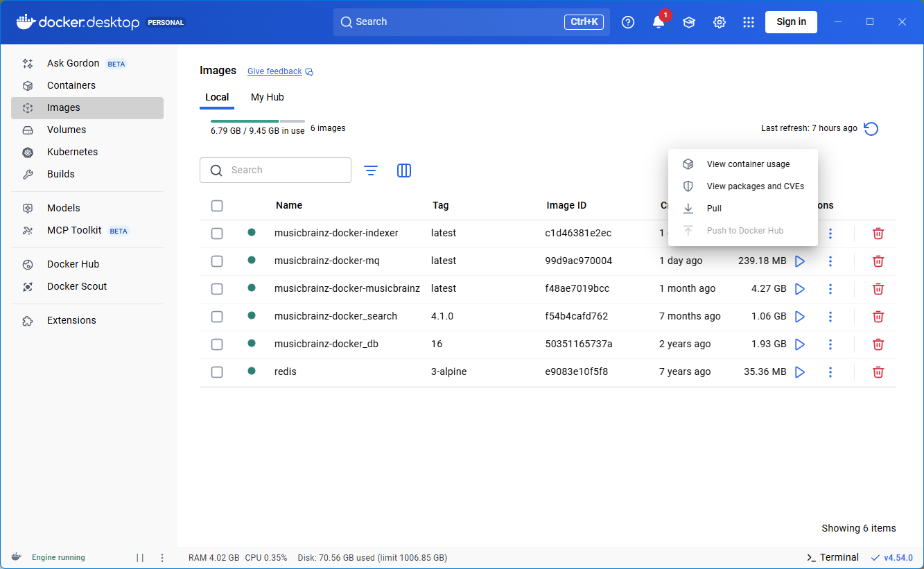
Task: Check the redis image checkbox
Action: point(217,372)
